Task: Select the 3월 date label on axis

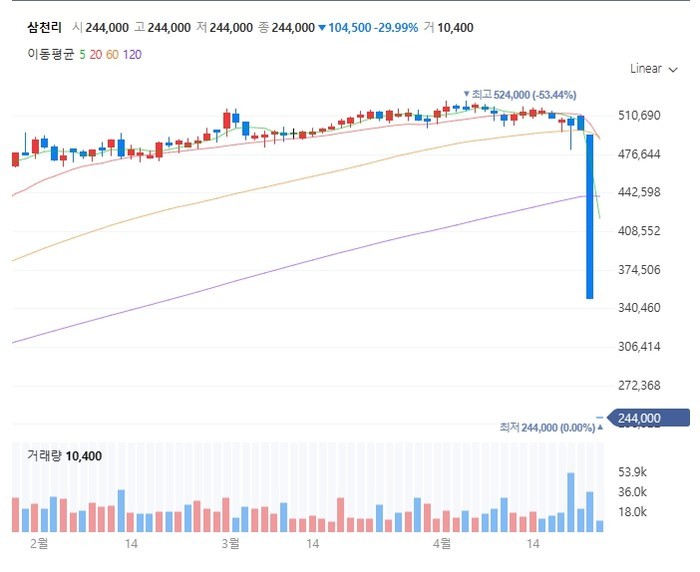Action: pos(230,544)
